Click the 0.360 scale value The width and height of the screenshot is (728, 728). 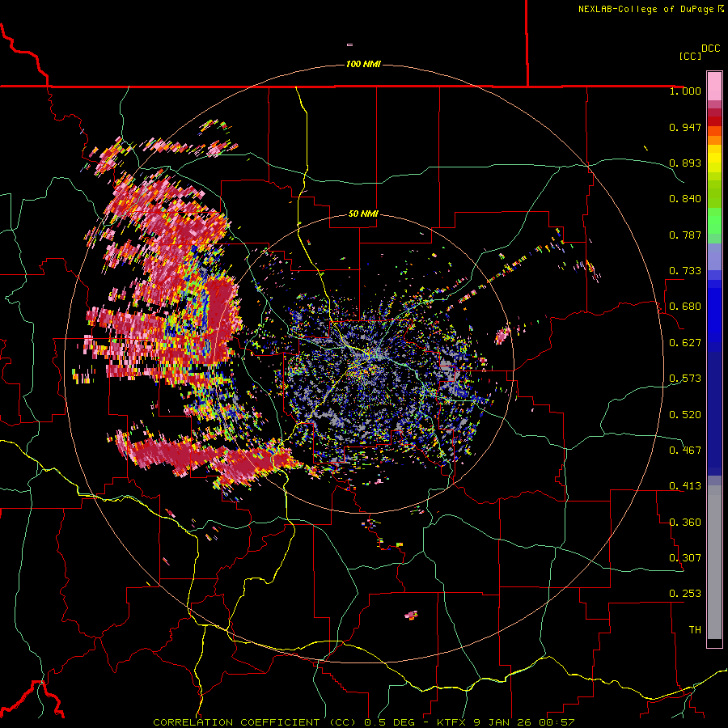(x=685, y=523)
